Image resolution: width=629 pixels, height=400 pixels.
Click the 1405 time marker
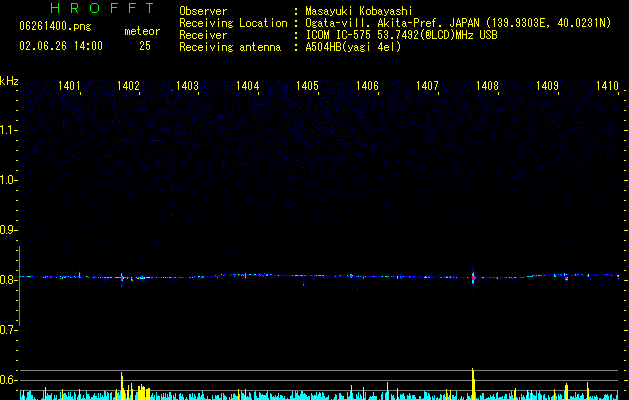tap(307, 85)
